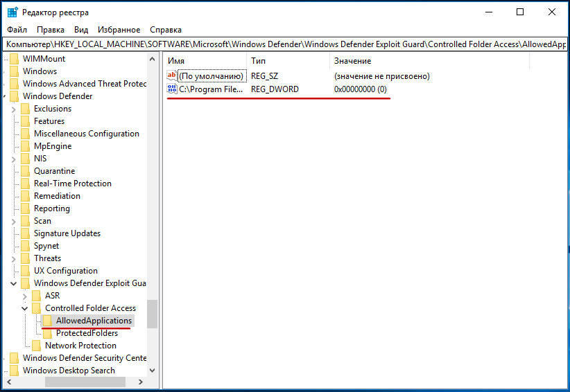
Task: Select the AllowedApplications key
Action: [x=94, y=321]
